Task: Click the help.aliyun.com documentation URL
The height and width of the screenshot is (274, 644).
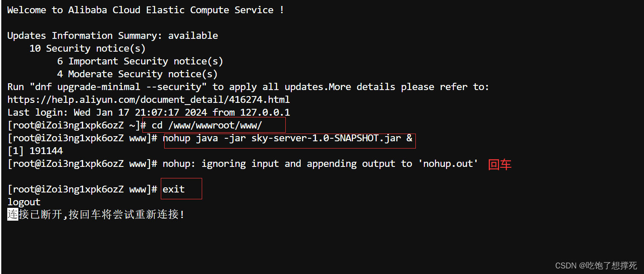Action: click(148, 100)
